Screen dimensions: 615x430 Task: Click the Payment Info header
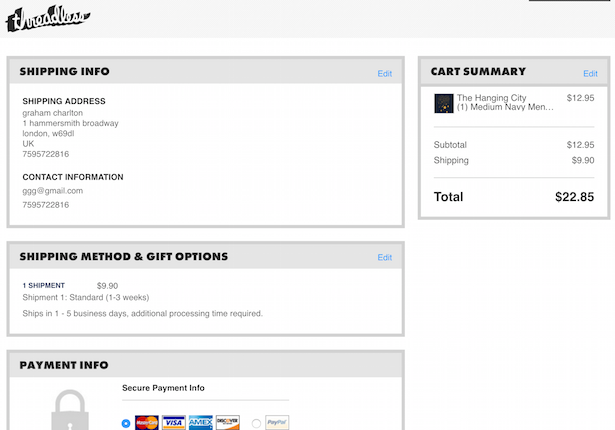point(64,365)
